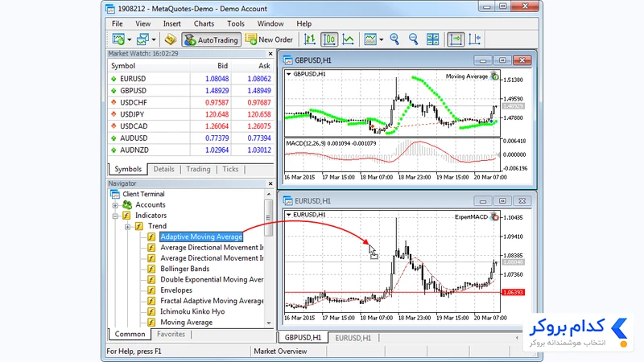
Task: Open the Profiles dropdown arrow
Action: point(154,39)
